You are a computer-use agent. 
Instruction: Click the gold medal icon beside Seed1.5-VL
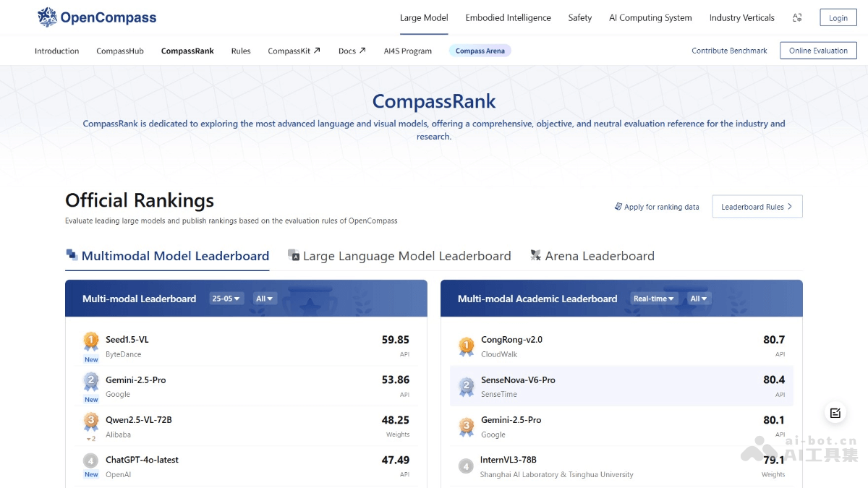(x=90, y=340)
